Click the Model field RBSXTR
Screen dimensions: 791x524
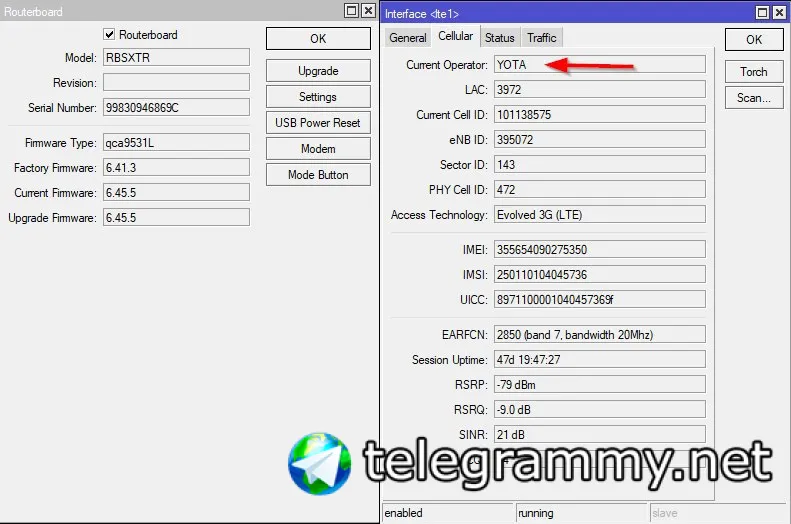177,57
